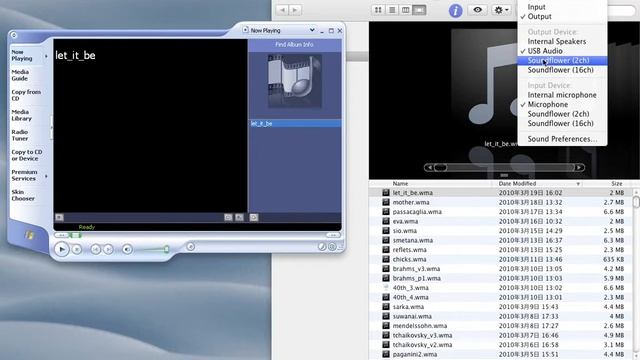
Task: Click the Stop button in Media Player
Action: pos(77,249)
